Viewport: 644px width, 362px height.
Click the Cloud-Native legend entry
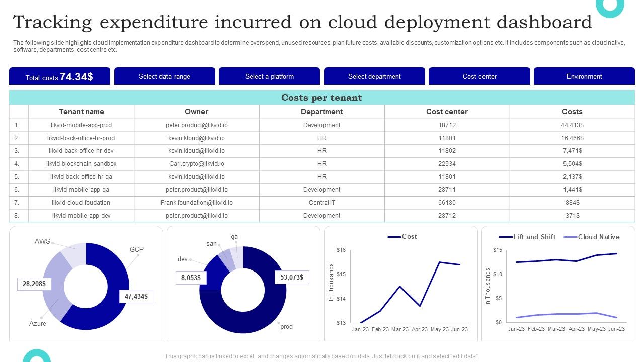tap(592, 237)
